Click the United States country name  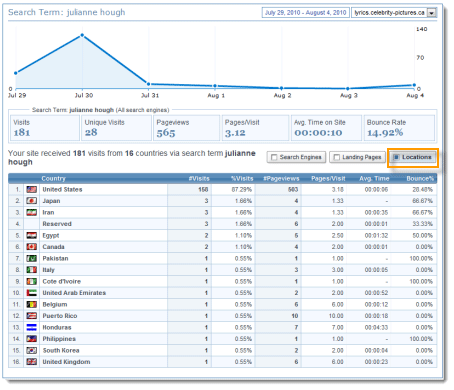pos(62,190)
